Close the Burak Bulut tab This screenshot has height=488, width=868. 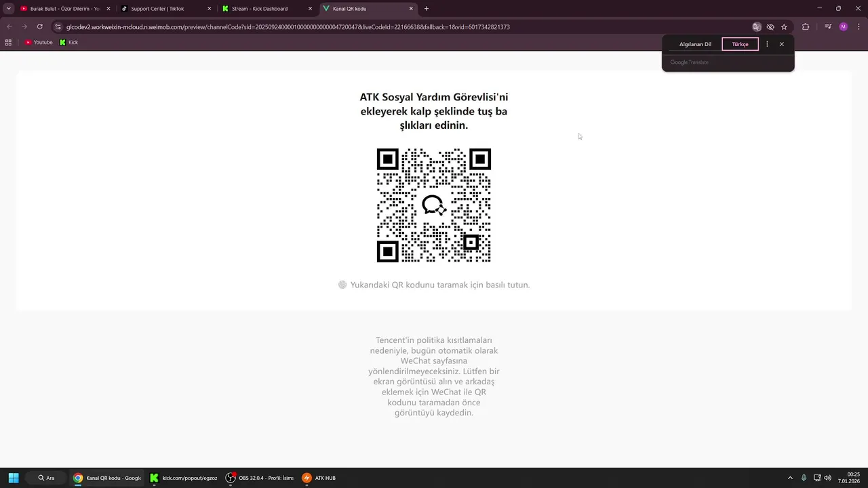click(x=108, y=9)
